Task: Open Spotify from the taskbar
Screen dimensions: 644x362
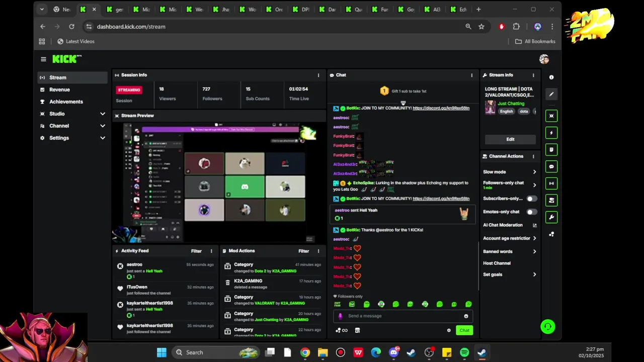Action: tap(464, 352)
